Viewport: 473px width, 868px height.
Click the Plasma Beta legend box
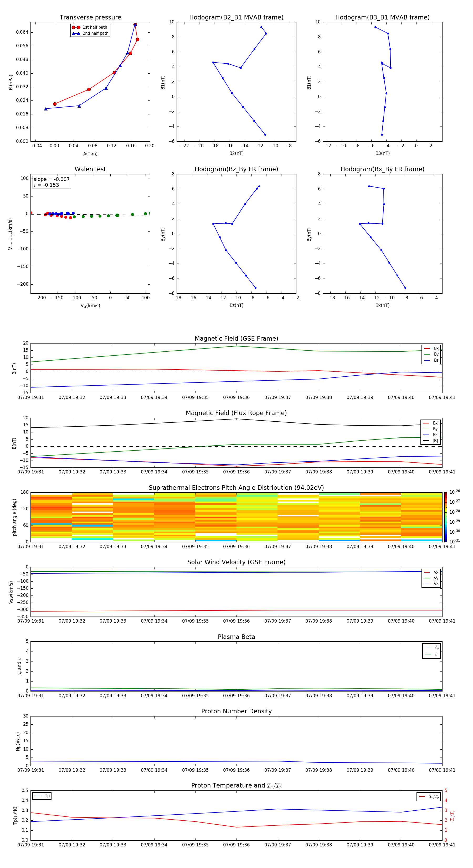point(431,651)
